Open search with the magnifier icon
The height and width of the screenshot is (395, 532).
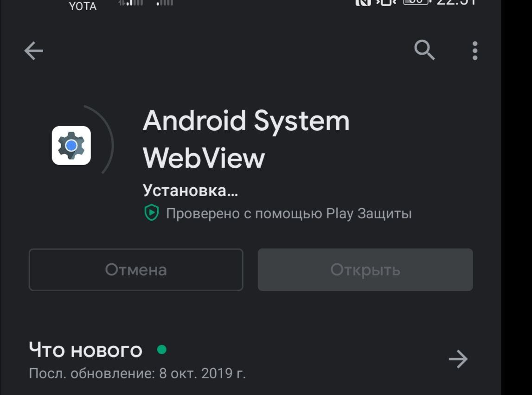424,50
